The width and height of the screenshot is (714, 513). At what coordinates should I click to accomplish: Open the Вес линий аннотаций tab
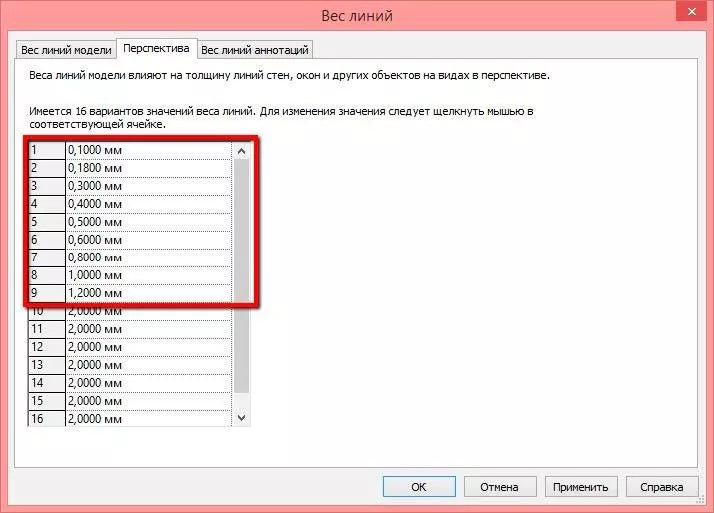point(256,49)
